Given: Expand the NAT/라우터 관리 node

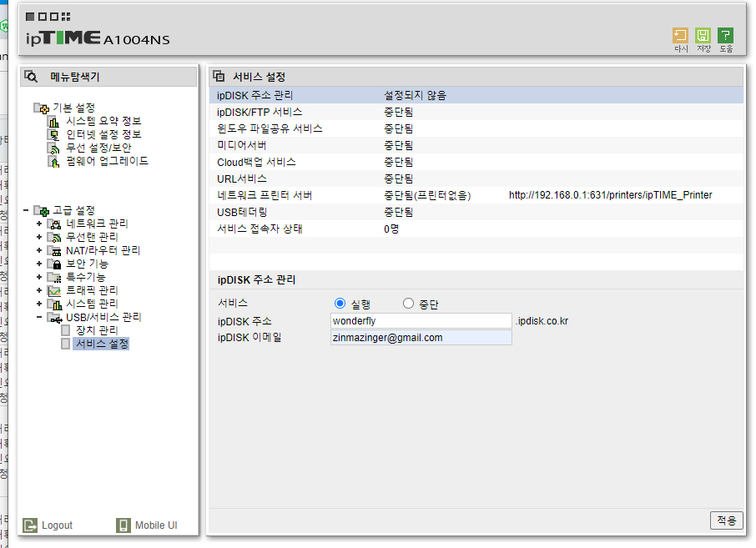Looking at the screenshot, I should click(39, 250).
